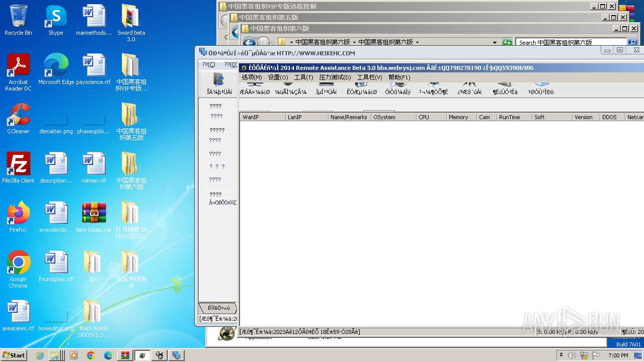This screenshot has height=362, width=644.
Task: Open the 帮助(F1) menu
Action: pos(399,77)
